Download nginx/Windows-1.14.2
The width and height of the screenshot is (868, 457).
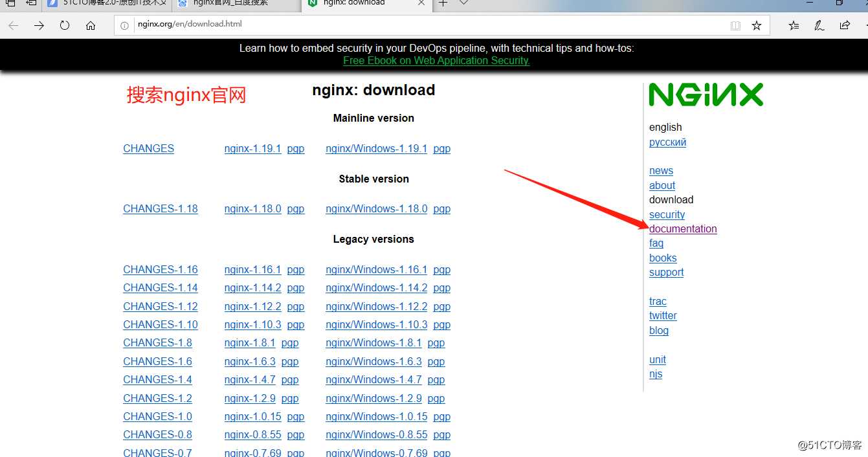pyautogui.click(x=376, y=287)
